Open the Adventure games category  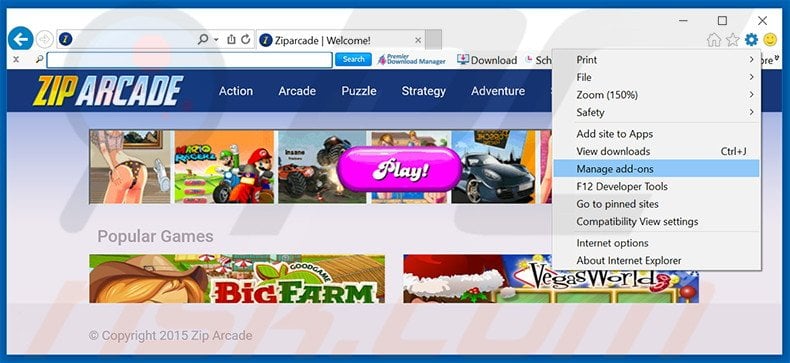coord(498,91)
